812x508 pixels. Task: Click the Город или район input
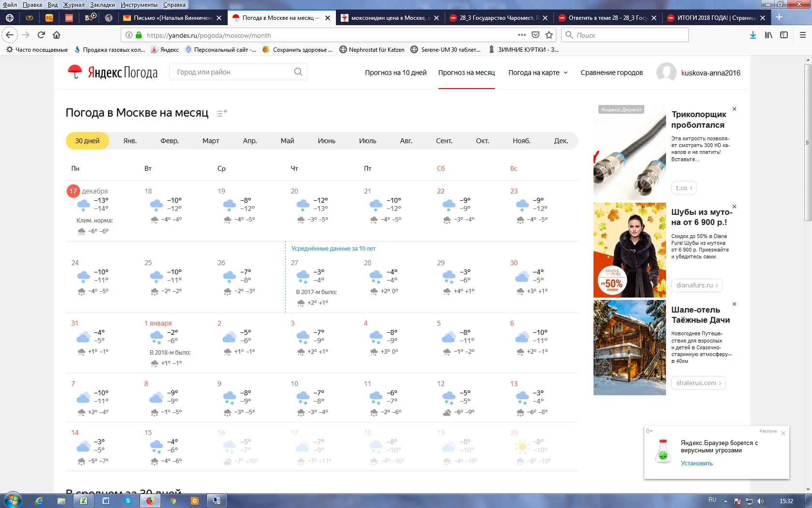pyautogui.click(x=232, y=72)
